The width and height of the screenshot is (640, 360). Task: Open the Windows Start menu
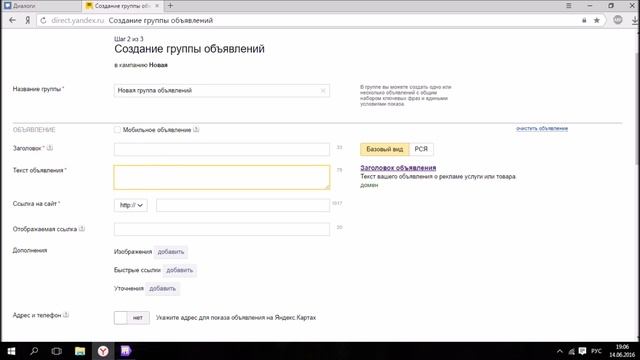[11, 351]
